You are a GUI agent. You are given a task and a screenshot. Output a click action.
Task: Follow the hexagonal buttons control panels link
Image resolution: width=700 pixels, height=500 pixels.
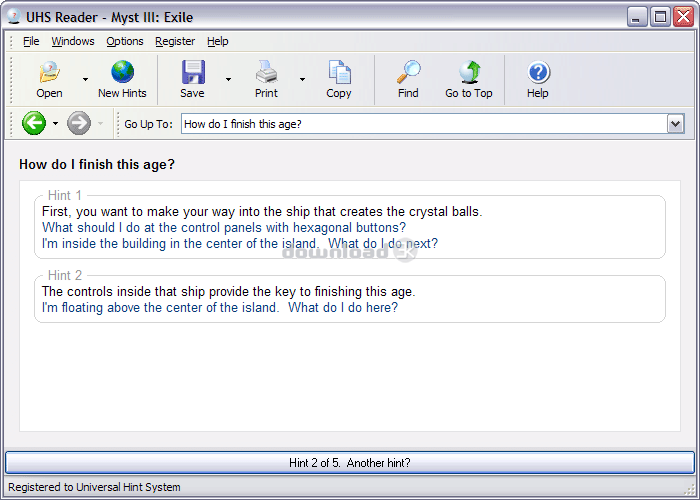pos(223,227)
